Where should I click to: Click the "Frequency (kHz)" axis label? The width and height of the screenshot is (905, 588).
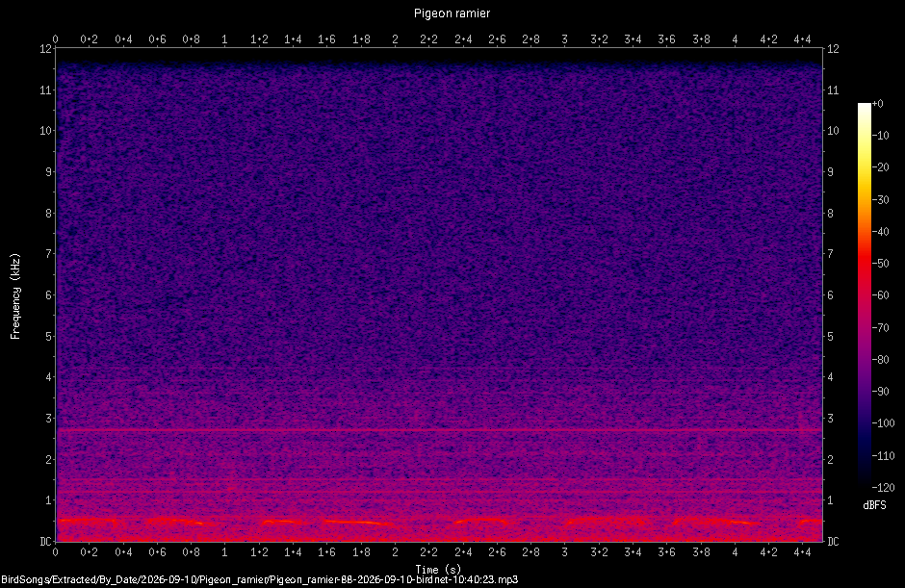15,296
